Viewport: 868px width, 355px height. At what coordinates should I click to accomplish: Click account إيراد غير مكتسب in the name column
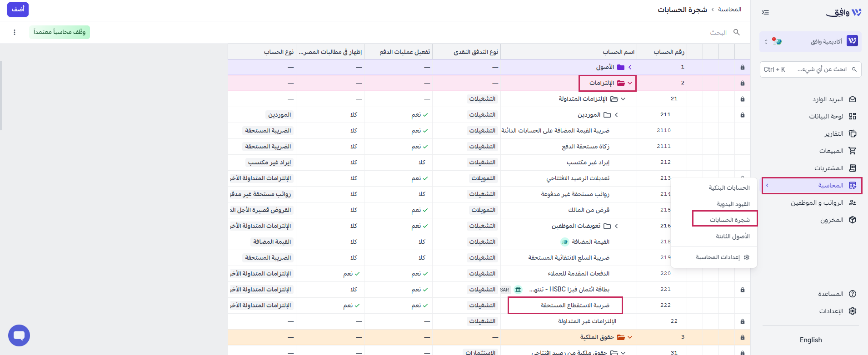(588, 163)
